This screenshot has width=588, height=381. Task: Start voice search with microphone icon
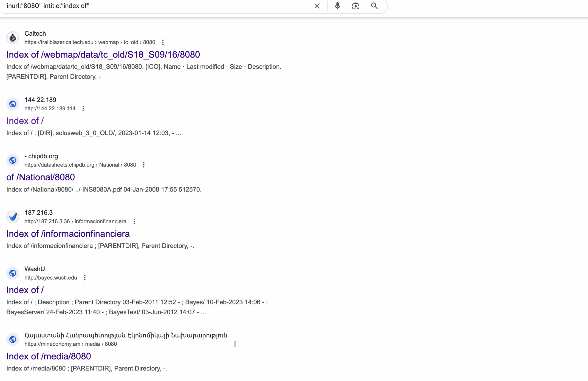[337, 6]
